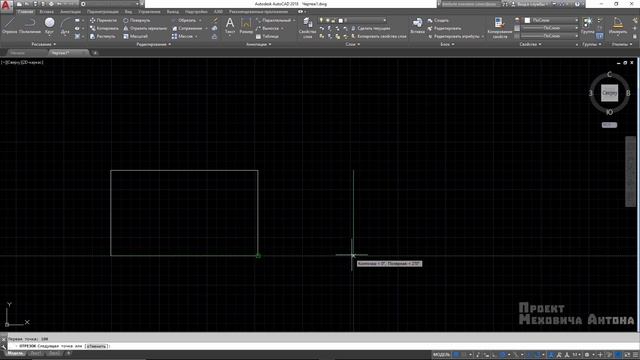Toggle the grid display in status bar
The image size is (640, 360).
coord(456,355)
